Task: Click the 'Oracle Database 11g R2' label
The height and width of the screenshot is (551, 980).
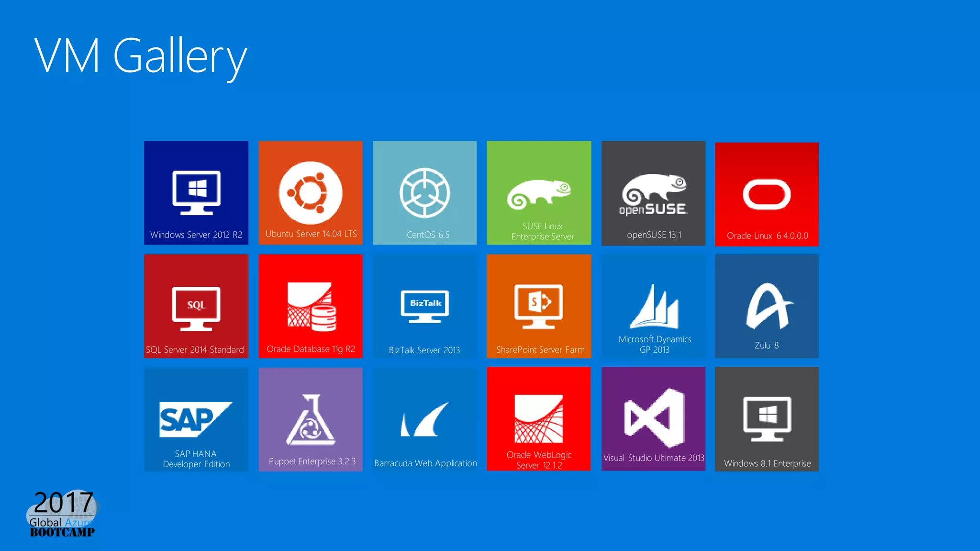Action: click(311, 349)
